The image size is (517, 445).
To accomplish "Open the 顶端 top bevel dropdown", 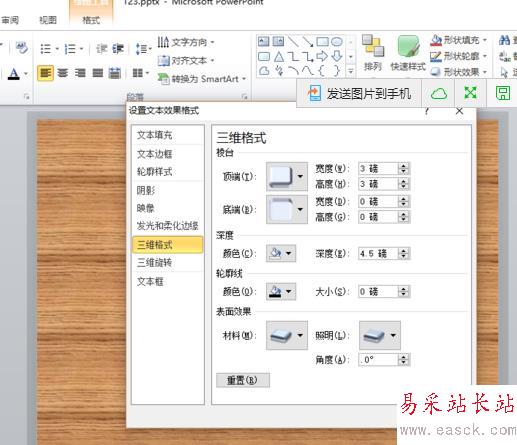I will 287,176.
